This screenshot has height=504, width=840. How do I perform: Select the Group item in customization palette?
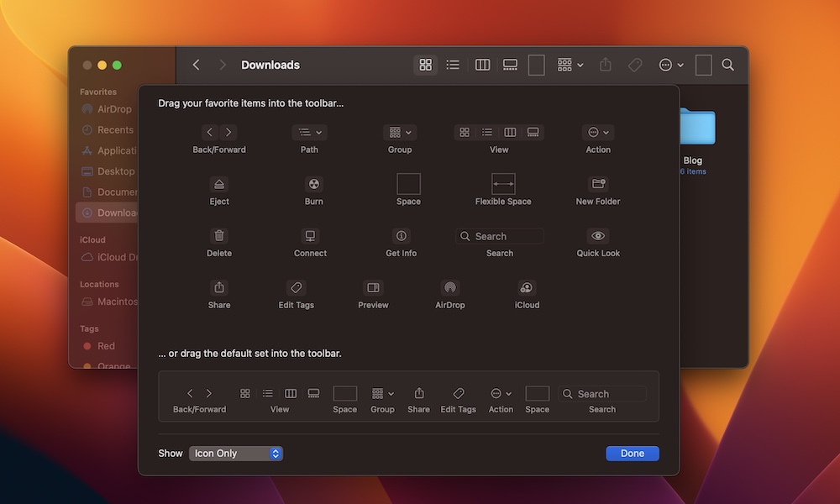point(400,139)
